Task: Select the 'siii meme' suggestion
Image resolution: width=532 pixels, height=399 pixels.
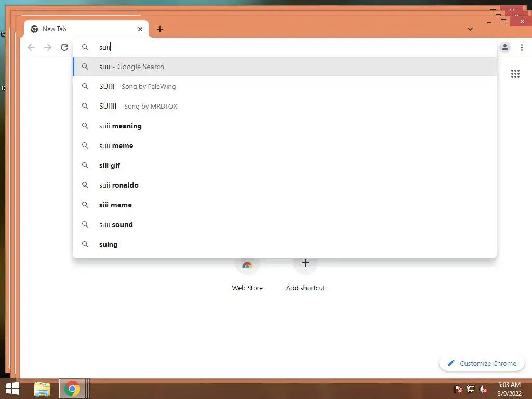Action: (285, 205)
